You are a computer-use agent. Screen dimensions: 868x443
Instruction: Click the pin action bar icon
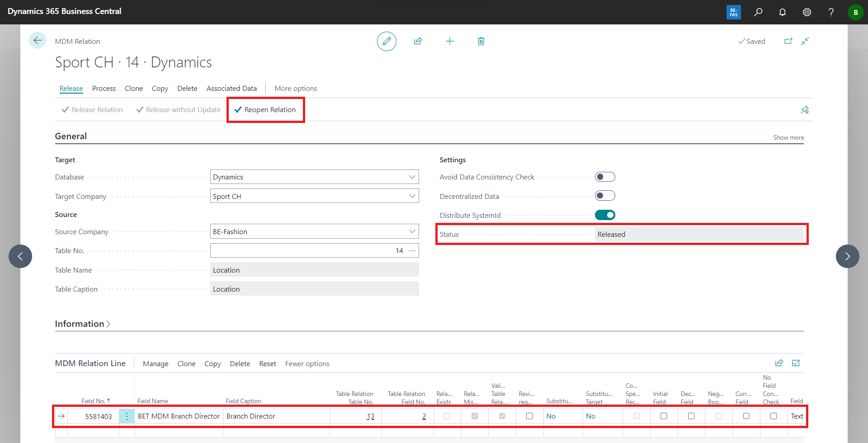click(805, 110)
